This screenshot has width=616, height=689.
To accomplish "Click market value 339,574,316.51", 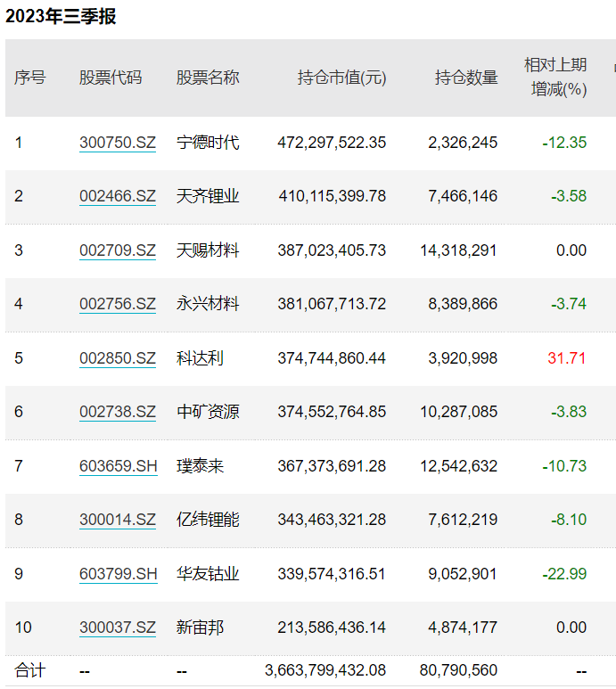I will [x=332, y=574].
